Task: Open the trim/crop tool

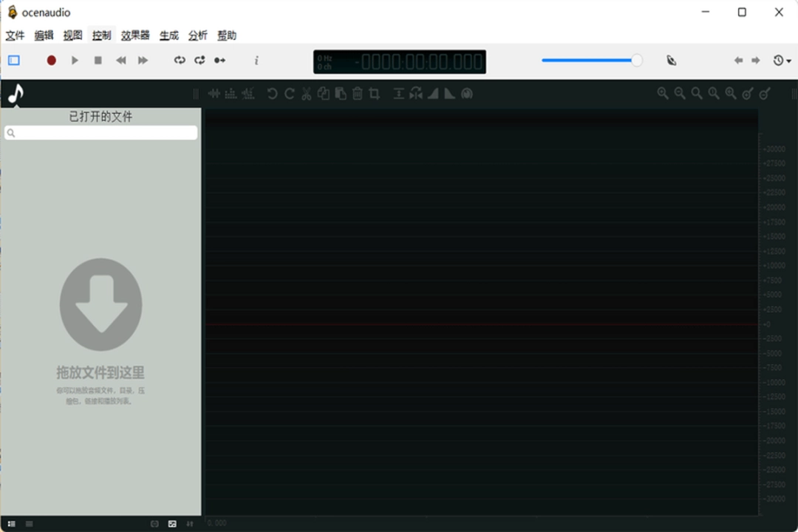Action: coord(375,94)
